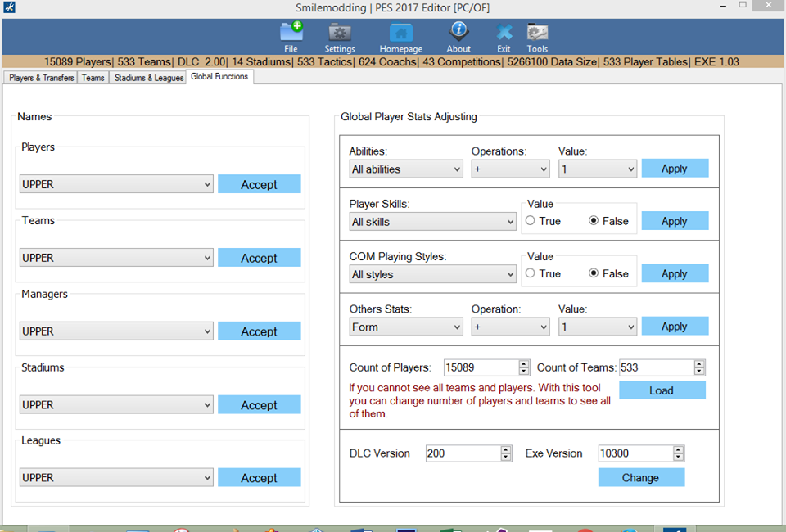
Task: Open the Stadiums name case dropdown
Action: tap(116, 404)
